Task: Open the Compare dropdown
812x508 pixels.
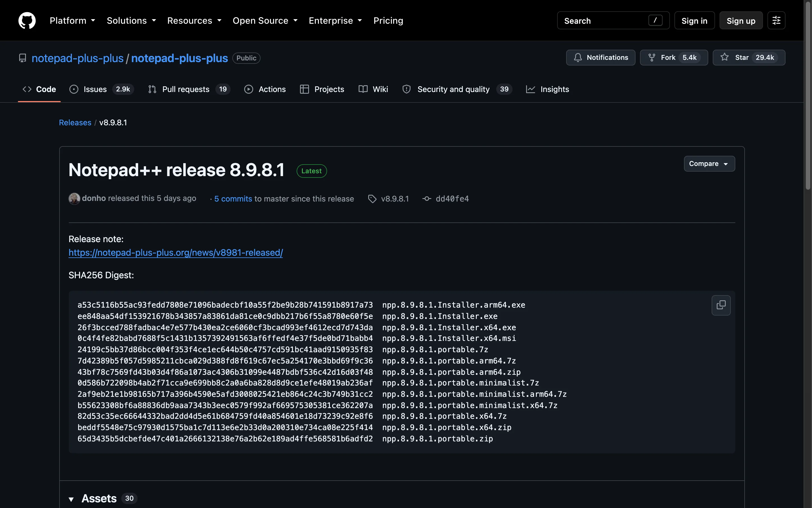Action: coord(709,164)
